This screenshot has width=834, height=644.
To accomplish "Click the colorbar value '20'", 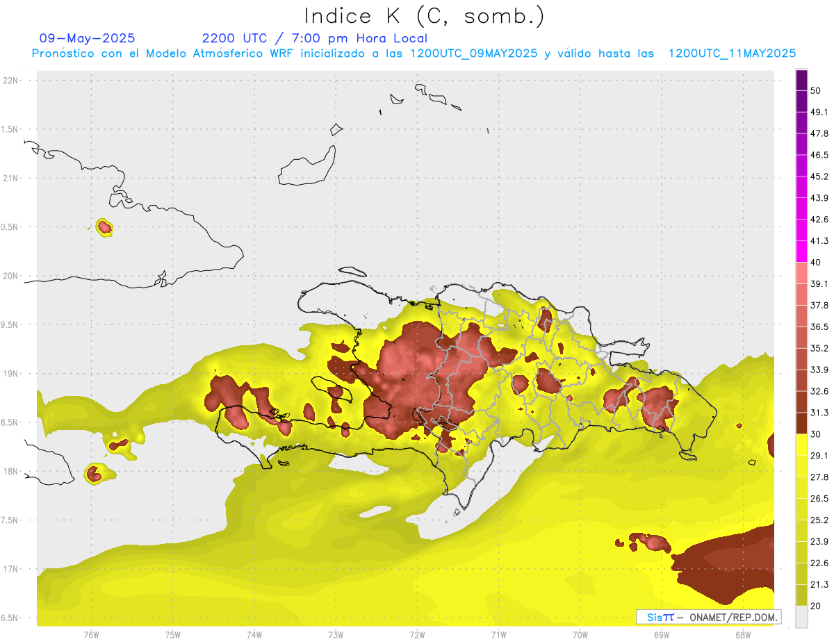I will pos(816,606).
